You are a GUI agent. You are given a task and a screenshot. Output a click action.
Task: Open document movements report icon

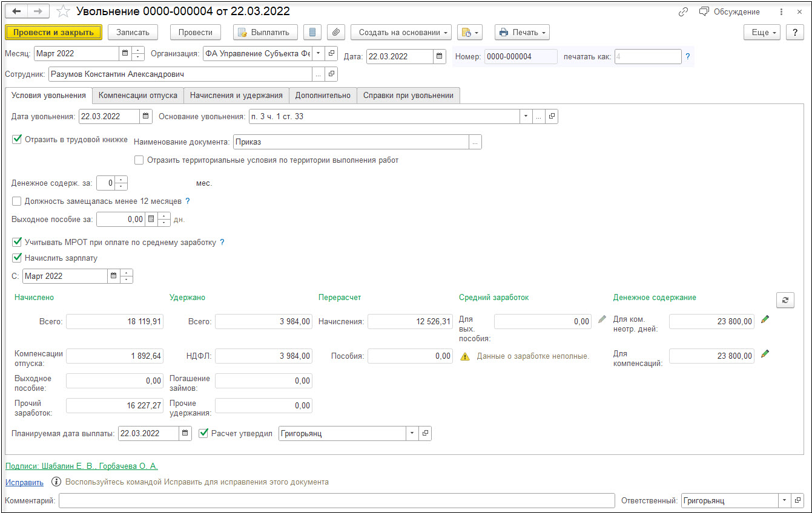click(312, 32)
